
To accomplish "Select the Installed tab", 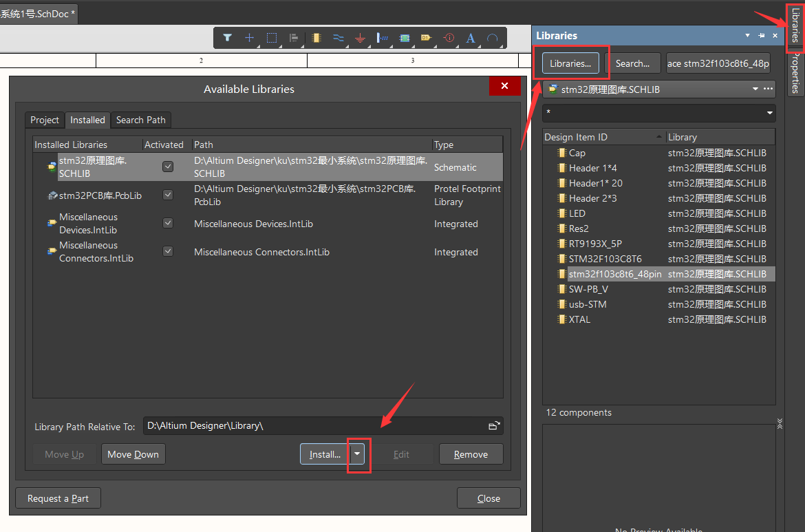I will tap(88, 120).
